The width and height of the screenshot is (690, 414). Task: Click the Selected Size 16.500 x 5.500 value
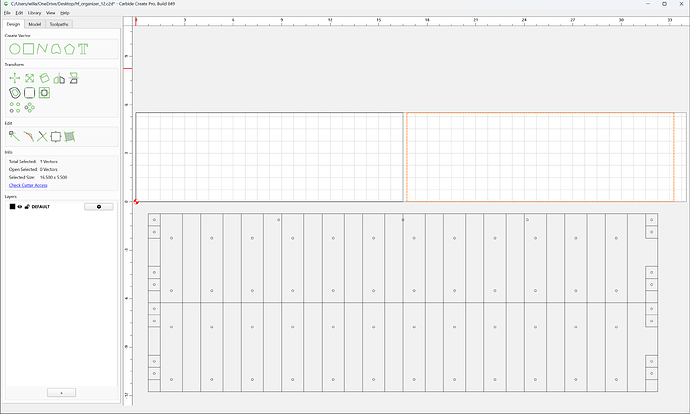pyautogui.click(x=54, y=177)
